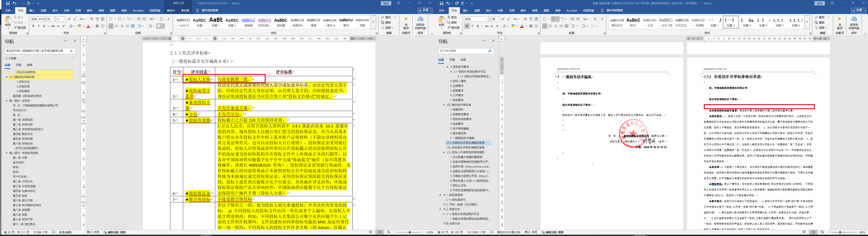
Task: Click the Undo arrow in the left window's title bar
Action: pos(14,3)
